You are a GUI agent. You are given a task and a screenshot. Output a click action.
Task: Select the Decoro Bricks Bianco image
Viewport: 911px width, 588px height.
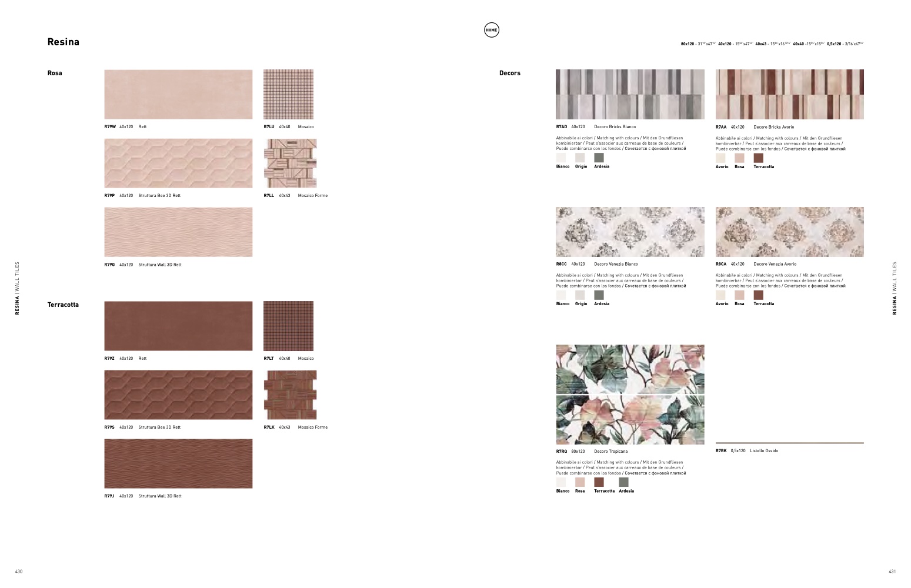point(630,95)
